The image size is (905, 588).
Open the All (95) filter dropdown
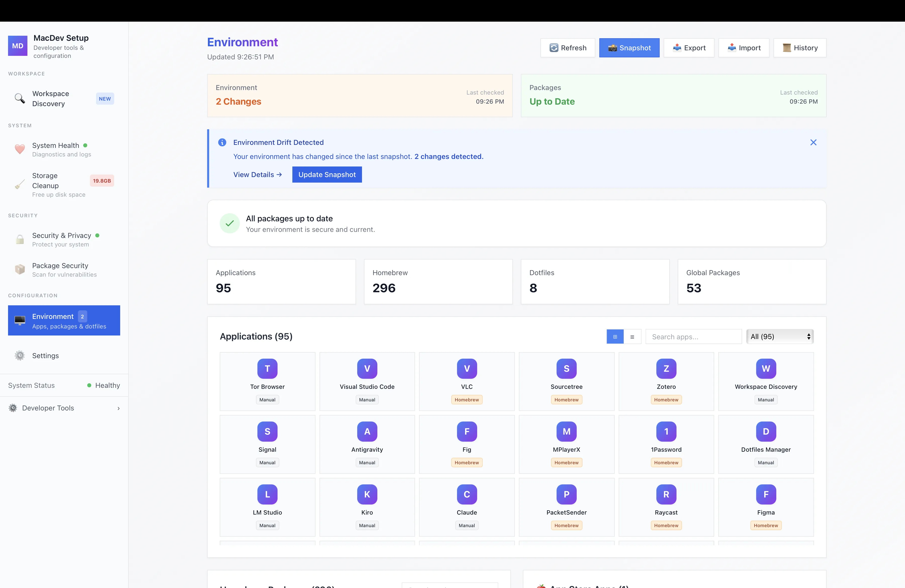779,337
